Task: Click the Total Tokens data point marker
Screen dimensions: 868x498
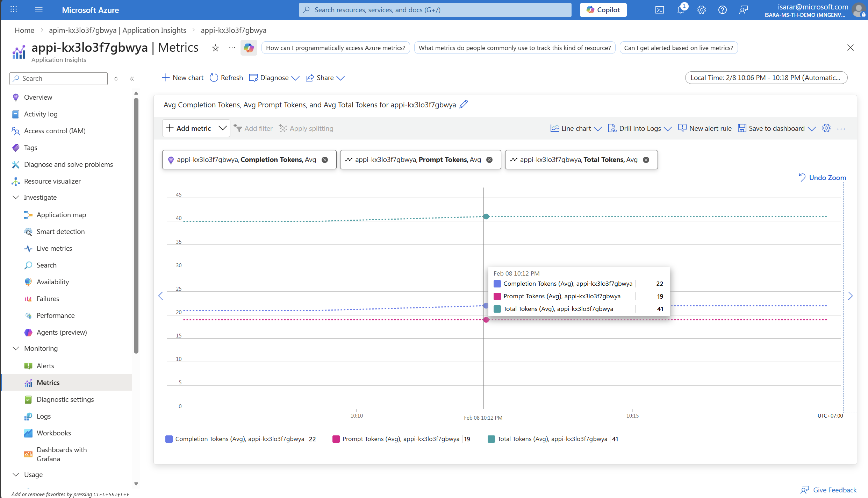Action: 486,216
